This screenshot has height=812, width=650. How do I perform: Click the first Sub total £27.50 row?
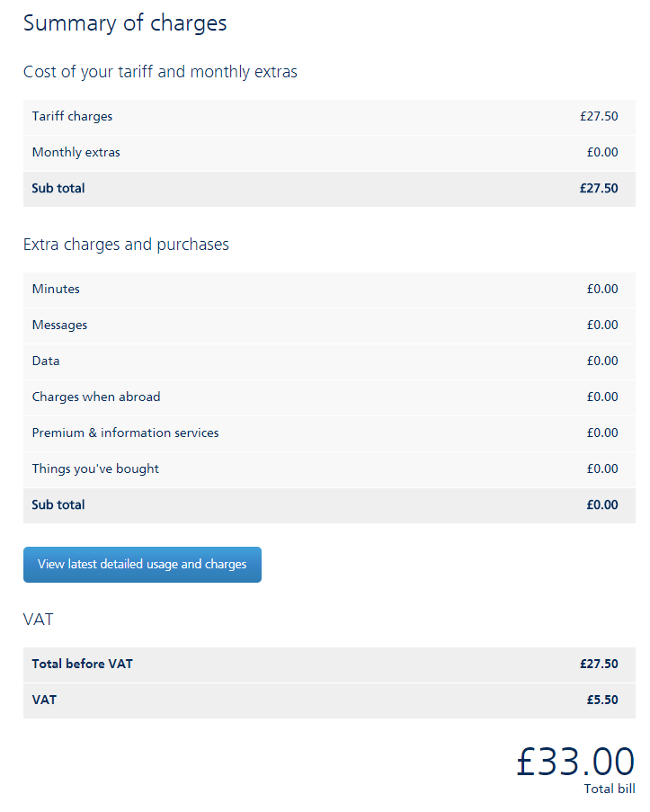coord(329,189)
